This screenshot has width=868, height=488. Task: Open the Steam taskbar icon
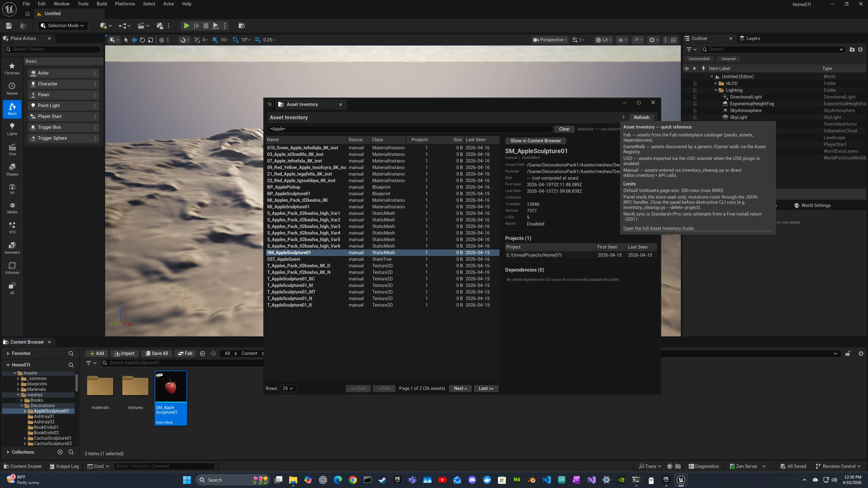coord(382,480)
